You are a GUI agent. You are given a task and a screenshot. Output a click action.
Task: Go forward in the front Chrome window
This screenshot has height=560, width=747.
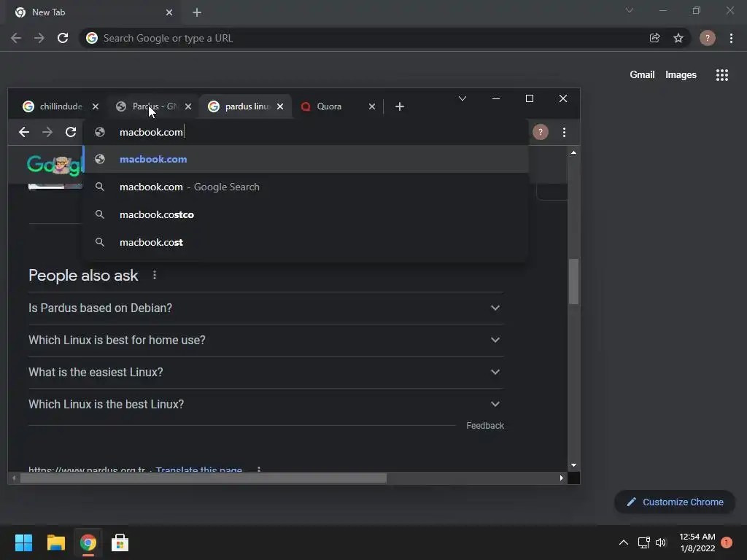click(x=47, y=132)
